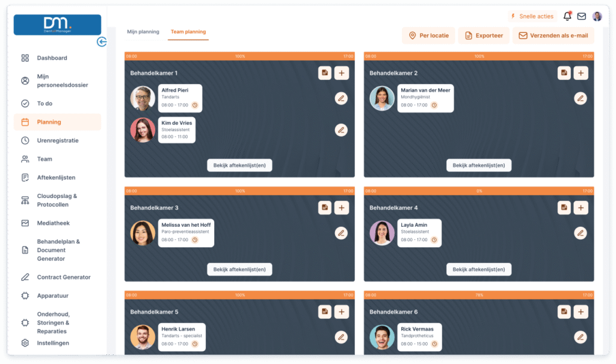Click the save icon in Behandelkamer 2
This screenshot has height=364, width=616.
pyautogui.click(x=564, y=73)
